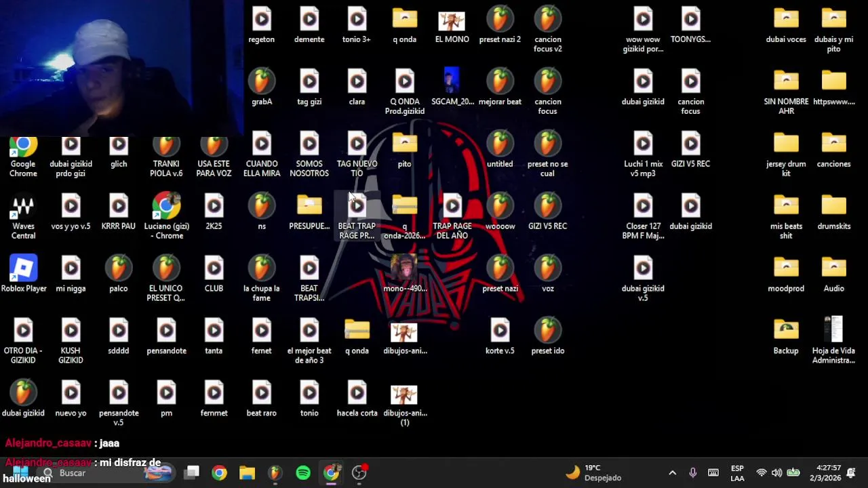The image size is (868, 488).
Task: Select la chupa la fame project
Action: [262, 279]
